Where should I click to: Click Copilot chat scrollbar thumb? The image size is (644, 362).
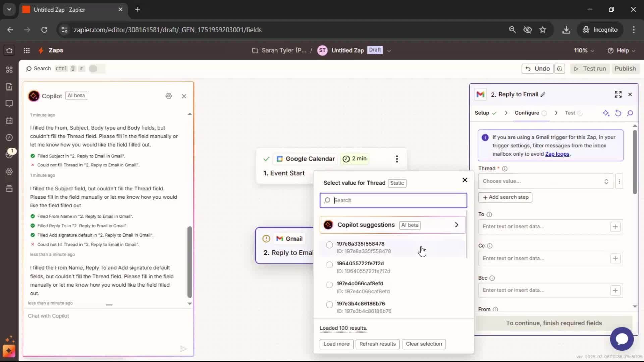[190, 262]
